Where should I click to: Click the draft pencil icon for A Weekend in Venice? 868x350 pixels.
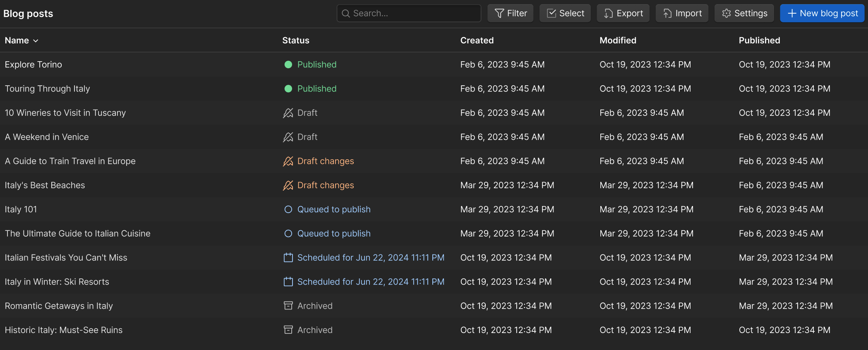tap(288, 137)
